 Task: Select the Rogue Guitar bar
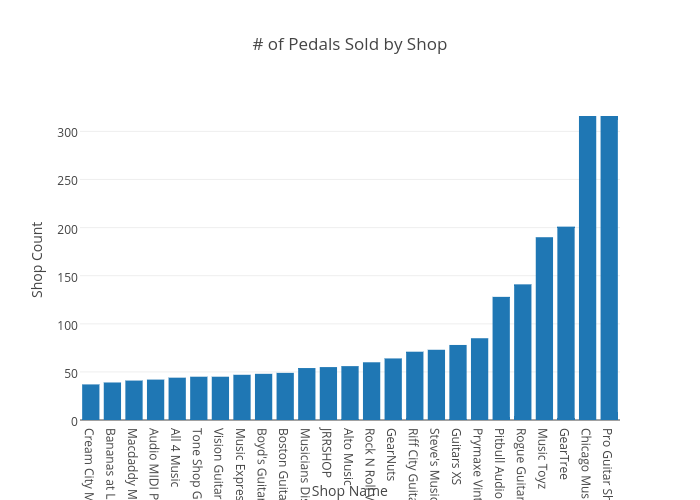click(522, 352)
